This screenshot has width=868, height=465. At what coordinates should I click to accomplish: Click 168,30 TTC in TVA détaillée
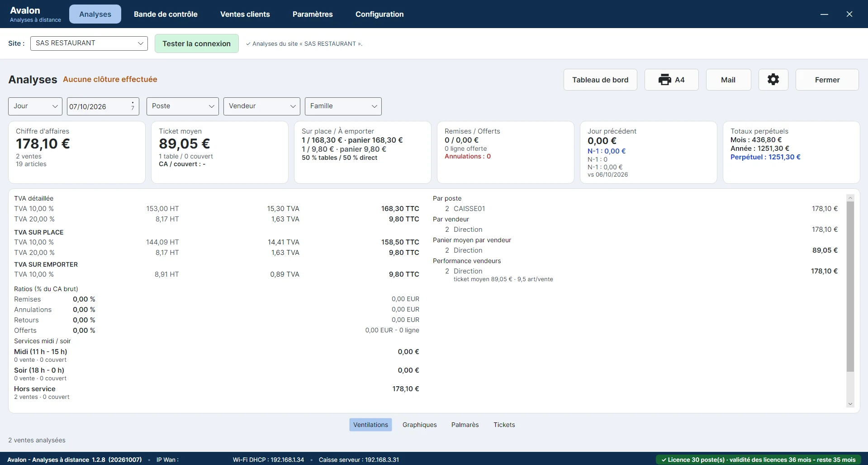pyautogui.click(x=400, y=209)
